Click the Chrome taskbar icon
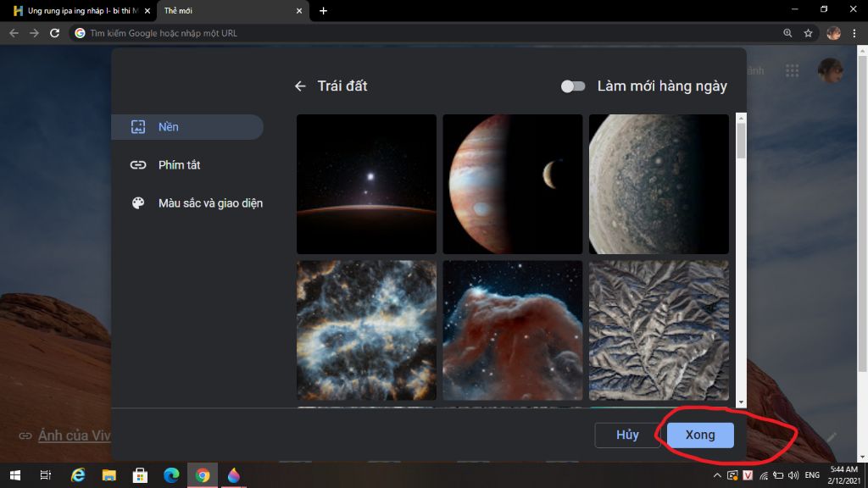 click(203, 475)
